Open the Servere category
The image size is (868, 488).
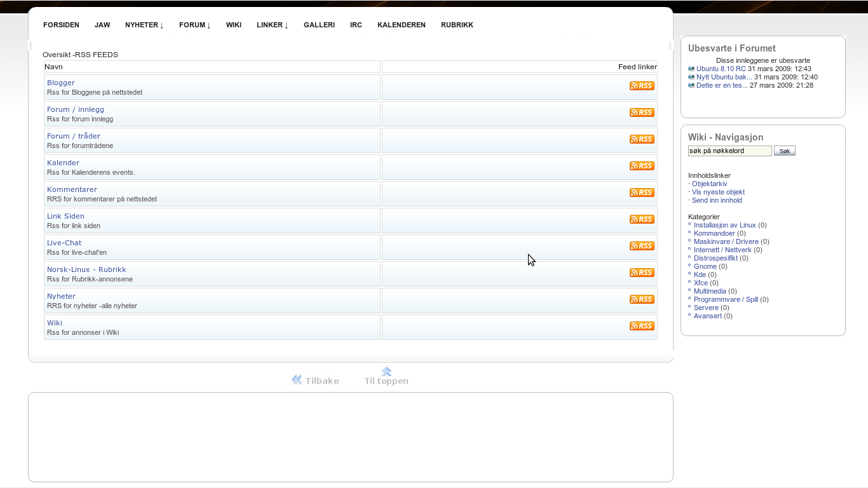[x=706, y=308]
